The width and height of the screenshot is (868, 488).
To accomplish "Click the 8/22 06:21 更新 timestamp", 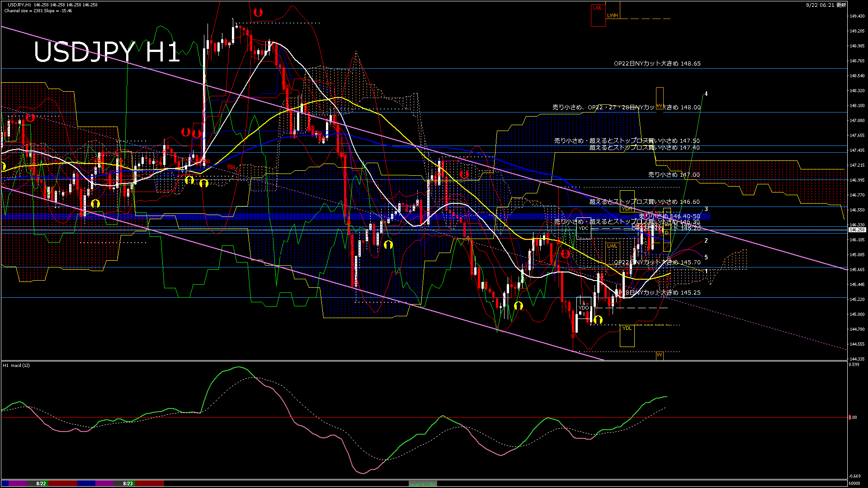I will [x=826, y=5].
